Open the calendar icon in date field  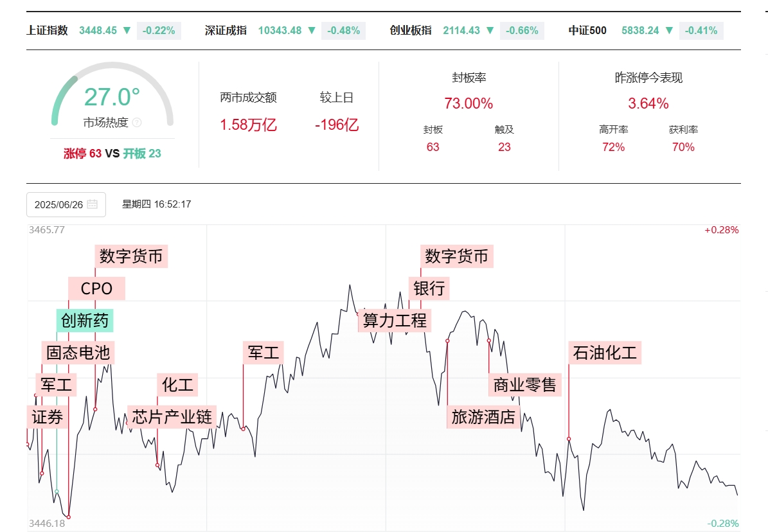(x=93, y=204)
